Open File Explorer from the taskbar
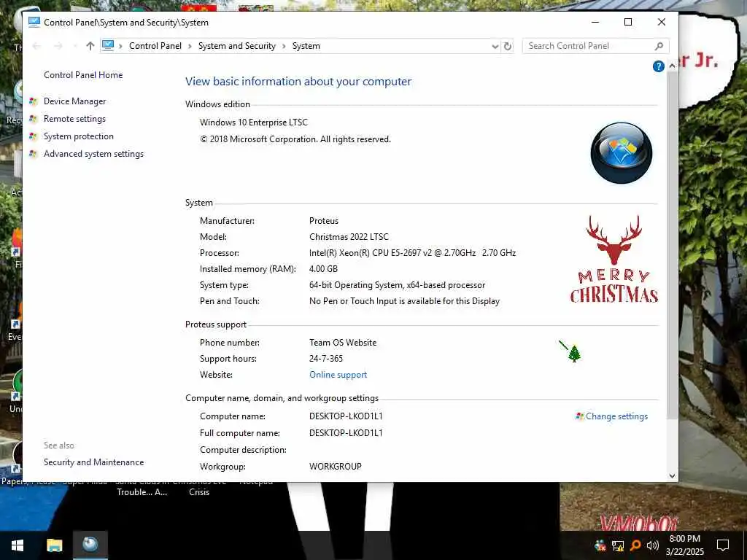 54,545
